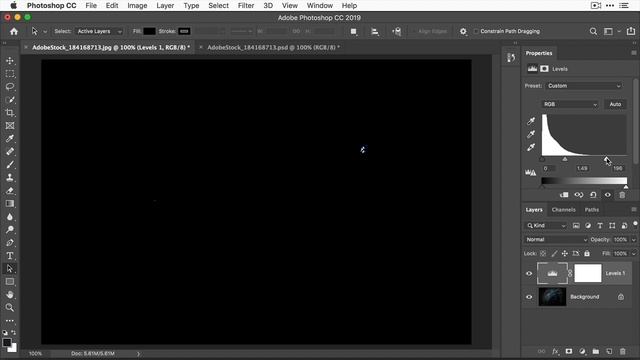Select the Eyedropper tool in toolbar
This screenshot has height=360, width=640.
tap(10, 139)
